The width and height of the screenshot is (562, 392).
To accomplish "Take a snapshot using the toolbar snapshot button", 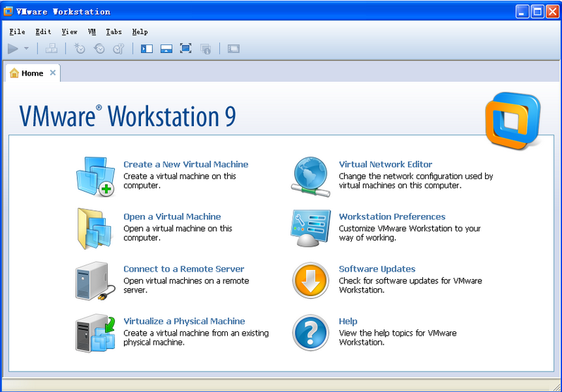I will [80, 49].
